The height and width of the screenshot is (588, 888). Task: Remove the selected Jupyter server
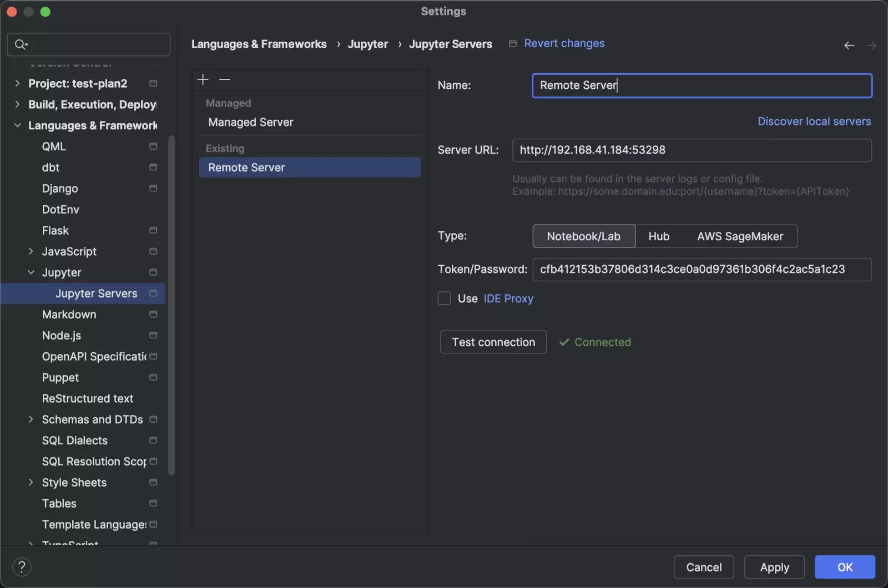pos(224,79)
